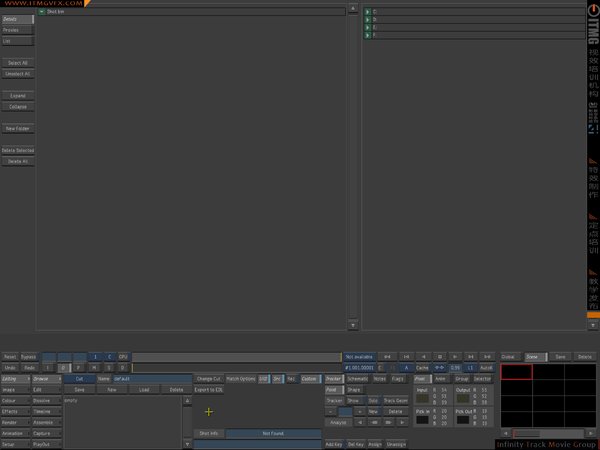Select the PlayOut submenu
This screenshot has height=450, width=600.
coord(47,444)
